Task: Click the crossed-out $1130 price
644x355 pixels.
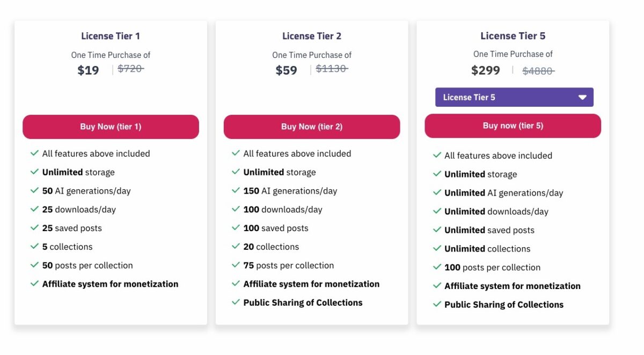Action: (331, 69)
